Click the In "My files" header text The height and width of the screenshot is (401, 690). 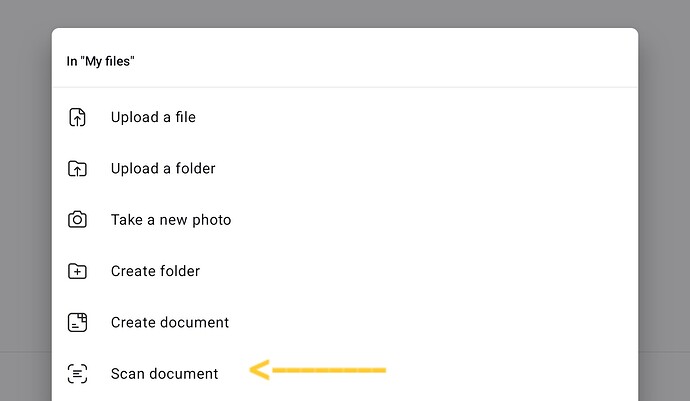(101, 61)
